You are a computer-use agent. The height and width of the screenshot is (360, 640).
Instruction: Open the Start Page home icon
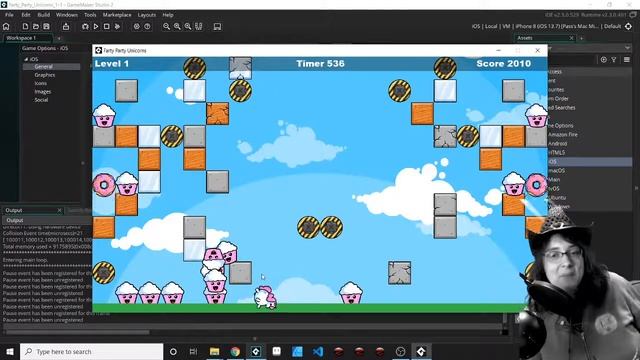[x=6, y=27]
